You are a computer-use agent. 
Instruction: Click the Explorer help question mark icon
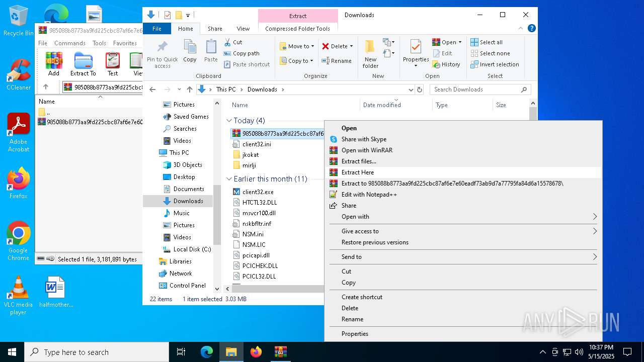(532, 29)
